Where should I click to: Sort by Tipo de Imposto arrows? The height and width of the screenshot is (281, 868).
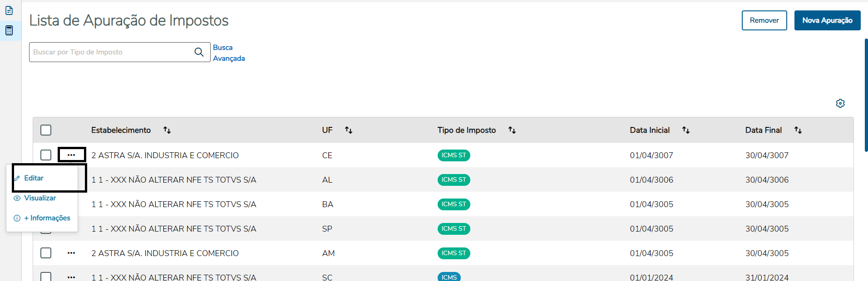[x=512, y=130]
